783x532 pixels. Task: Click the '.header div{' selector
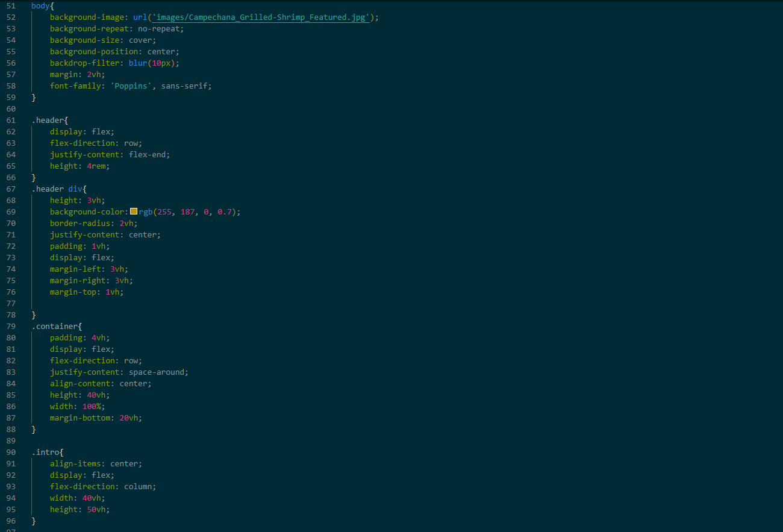click(59, 189)
